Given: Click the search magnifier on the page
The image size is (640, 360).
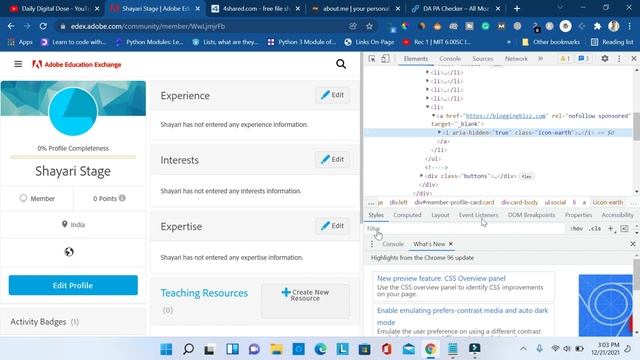Looking at the screenshot, I should coord(341,64).
